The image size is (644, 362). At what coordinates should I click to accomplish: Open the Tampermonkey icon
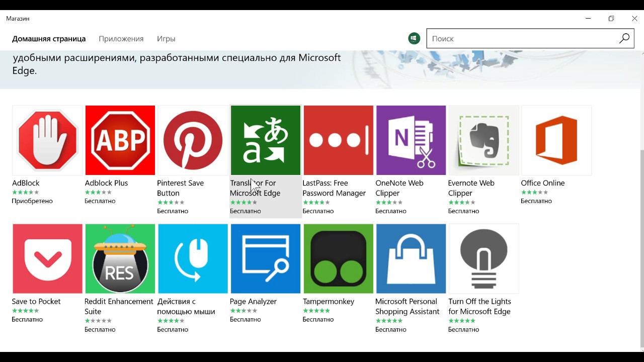click(338, 259)
